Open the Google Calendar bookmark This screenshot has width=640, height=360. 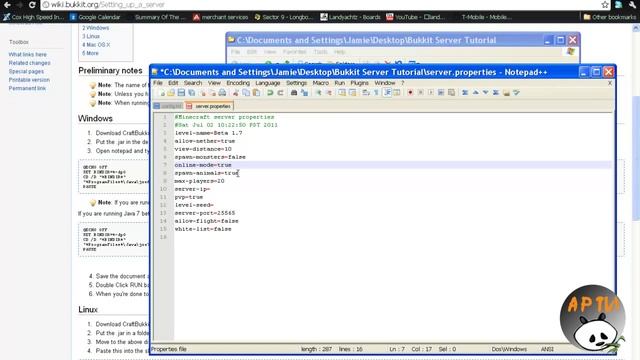pos(95,17)
